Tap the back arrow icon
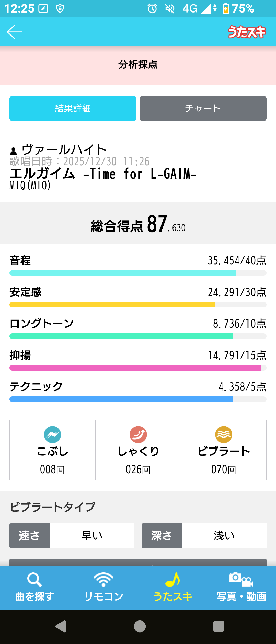 point(15,32)
